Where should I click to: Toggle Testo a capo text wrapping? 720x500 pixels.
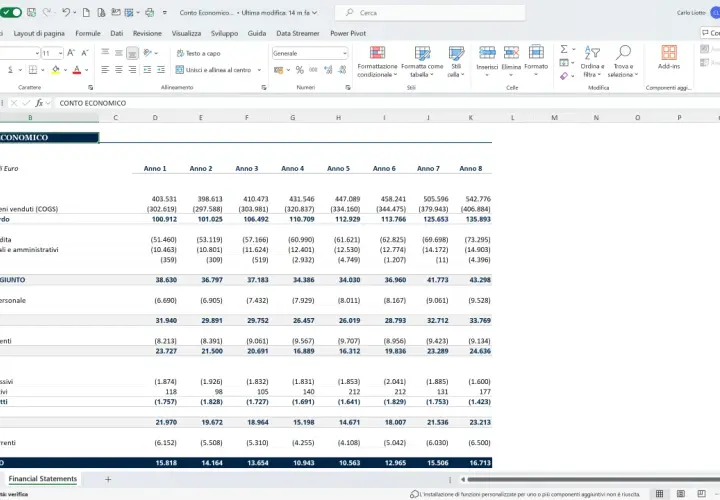pyautogui.click(x=198, y=53)
